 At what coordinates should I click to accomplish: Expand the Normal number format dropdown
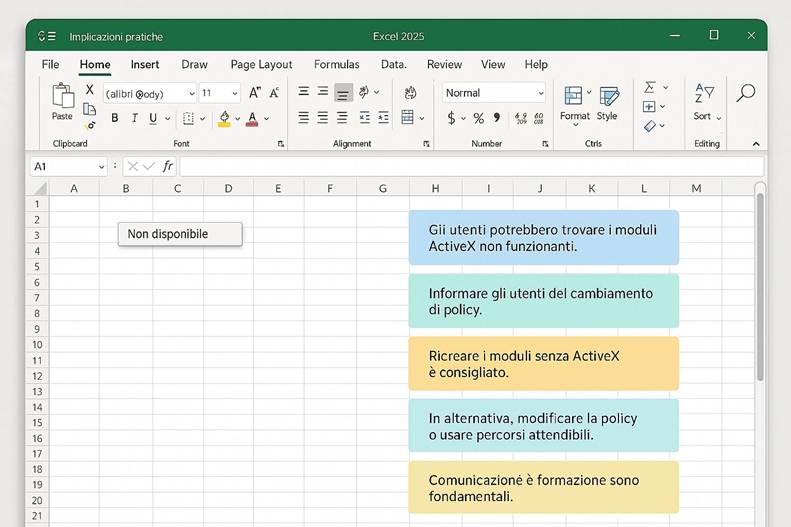point(541,93)
